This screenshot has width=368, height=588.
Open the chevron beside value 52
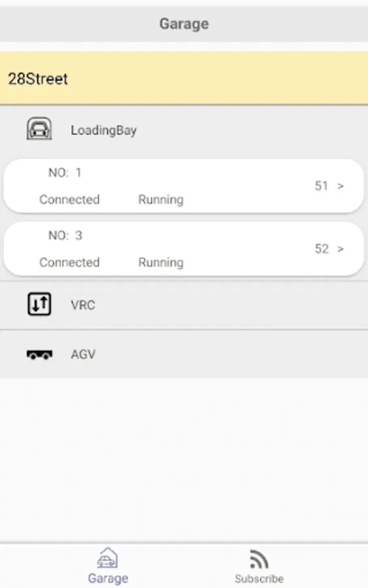[341, 249]
